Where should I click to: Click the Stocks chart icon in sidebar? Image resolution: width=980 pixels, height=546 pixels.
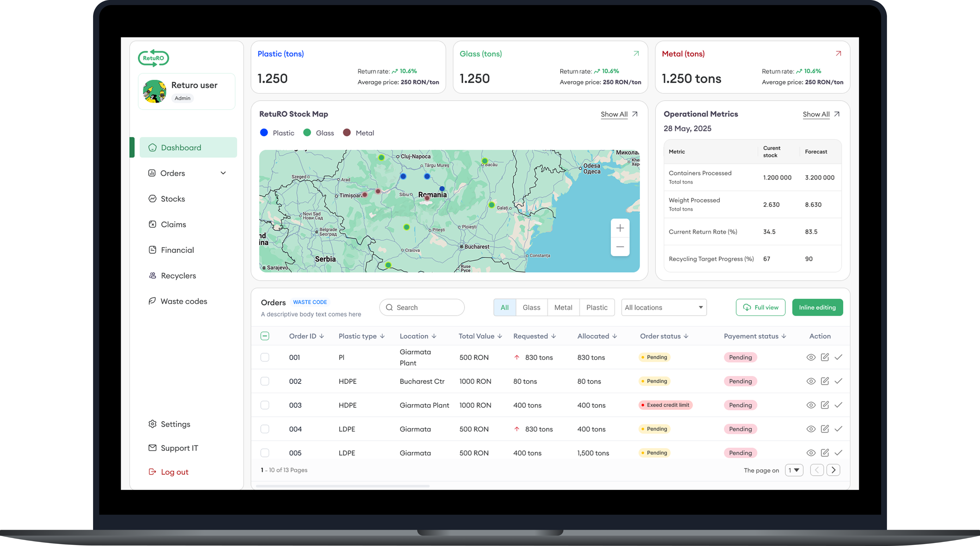152,198
